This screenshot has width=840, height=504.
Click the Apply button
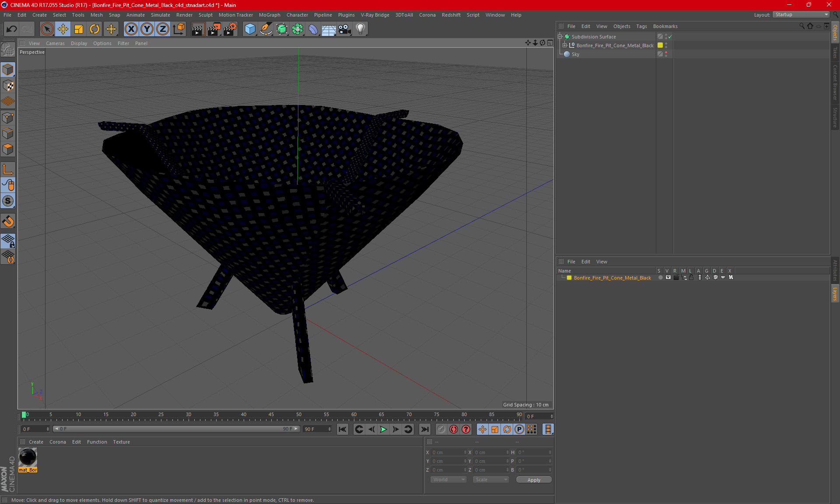pos(534,480)
